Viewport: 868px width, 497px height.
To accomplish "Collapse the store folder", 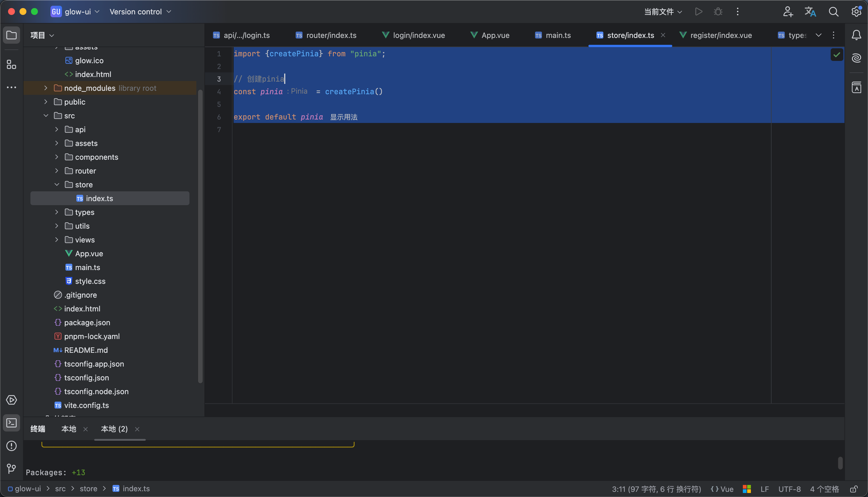I will [x=57, y=185].
